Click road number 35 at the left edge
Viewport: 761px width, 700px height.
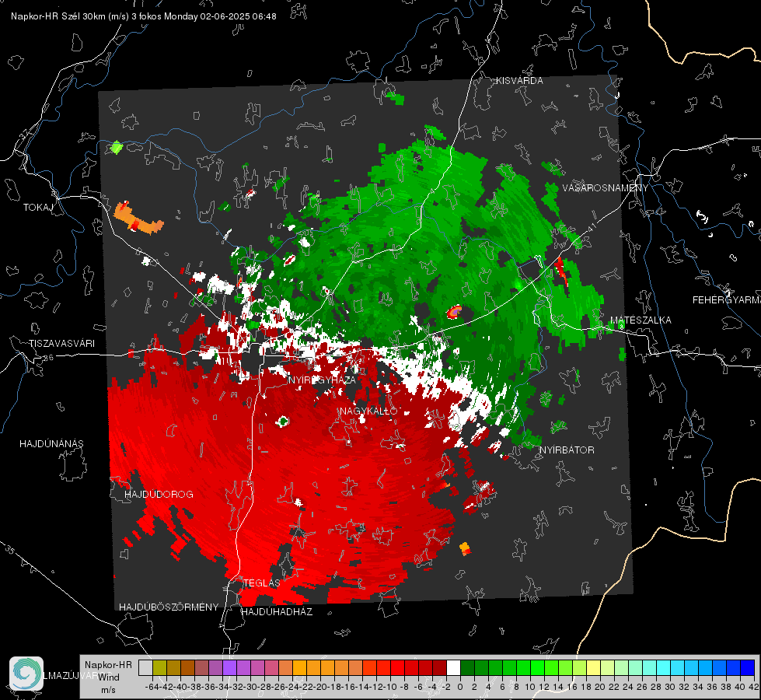[11, 551]
